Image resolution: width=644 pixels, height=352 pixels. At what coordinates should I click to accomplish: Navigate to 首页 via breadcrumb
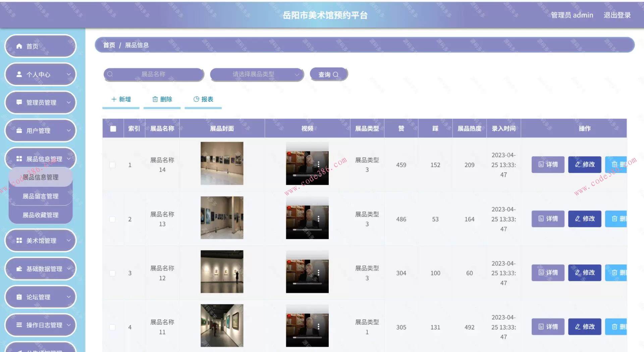pyautogui.click(x=108, y=45)
